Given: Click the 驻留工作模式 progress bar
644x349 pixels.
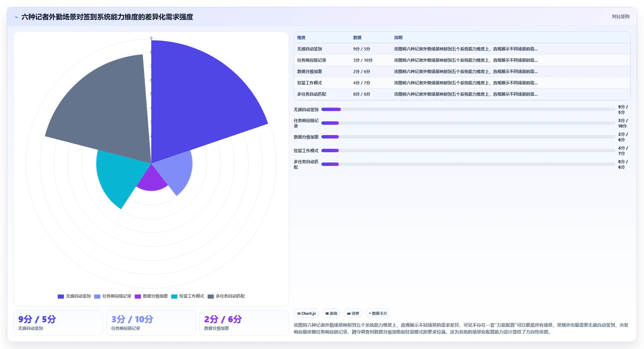Looking at the screenshot, I should click(x=468, y=151).
